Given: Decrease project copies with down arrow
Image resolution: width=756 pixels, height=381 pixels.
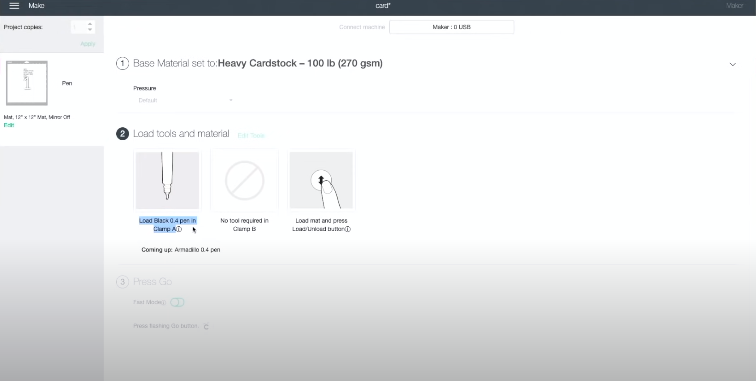Looking at the screenshot, I should tap(90, 29).
